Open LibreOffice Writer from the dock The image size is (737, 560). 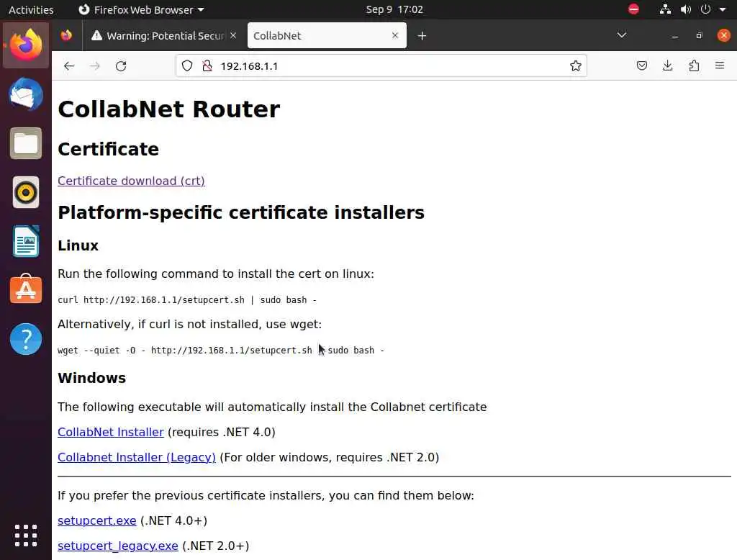pos(26,242)
